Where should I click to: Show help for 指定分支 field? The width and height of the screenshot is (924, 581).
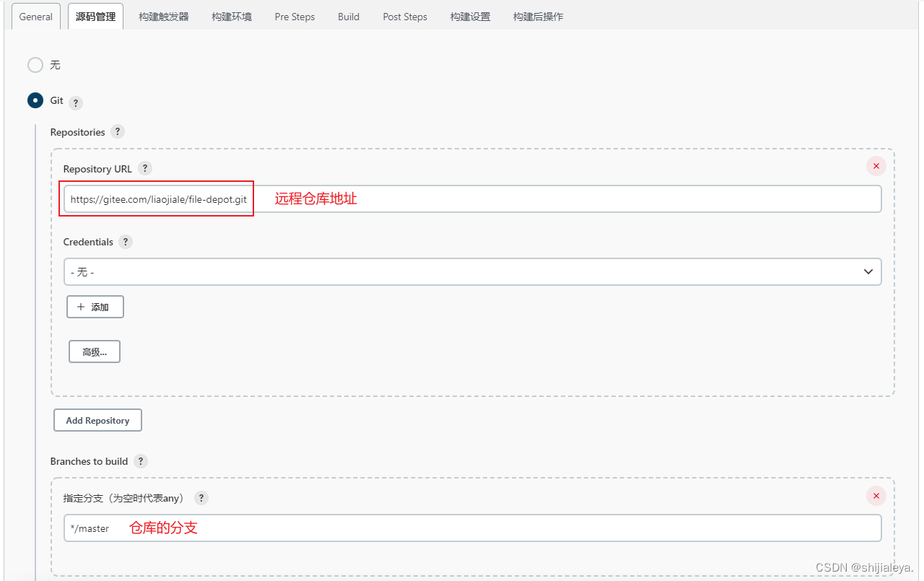point(201,498)
